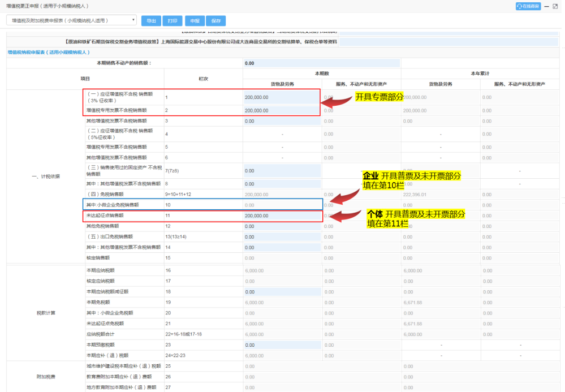Click row 12 其他免税销售额 input field
This screenshot has height=392, width=565.
pos(282,226)
